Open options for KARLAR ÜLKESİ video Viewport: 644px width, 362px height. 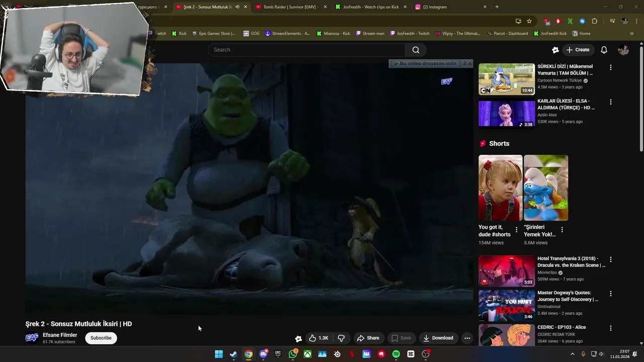[x=611, y=102]
